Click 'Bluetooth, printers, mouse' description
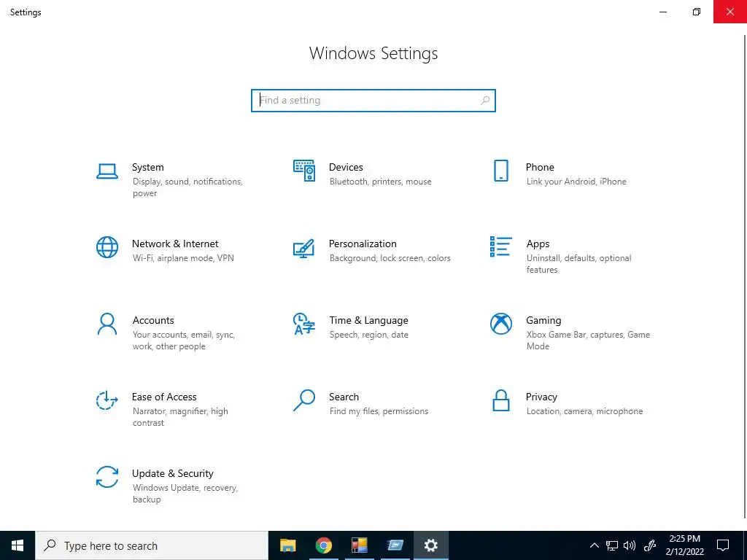747x560 pixels. point(380,182)
